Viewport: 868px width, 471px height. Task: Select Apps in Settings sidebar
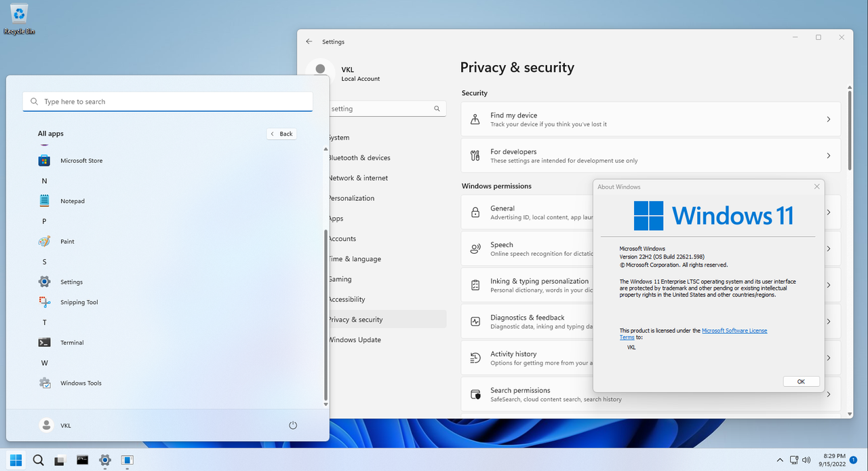coord(388,219)
